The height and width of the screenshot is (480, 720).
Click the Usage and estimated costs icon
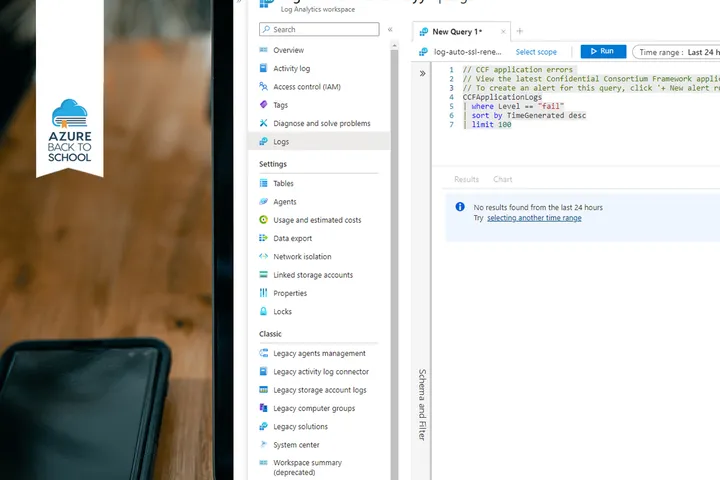(264, 220)
